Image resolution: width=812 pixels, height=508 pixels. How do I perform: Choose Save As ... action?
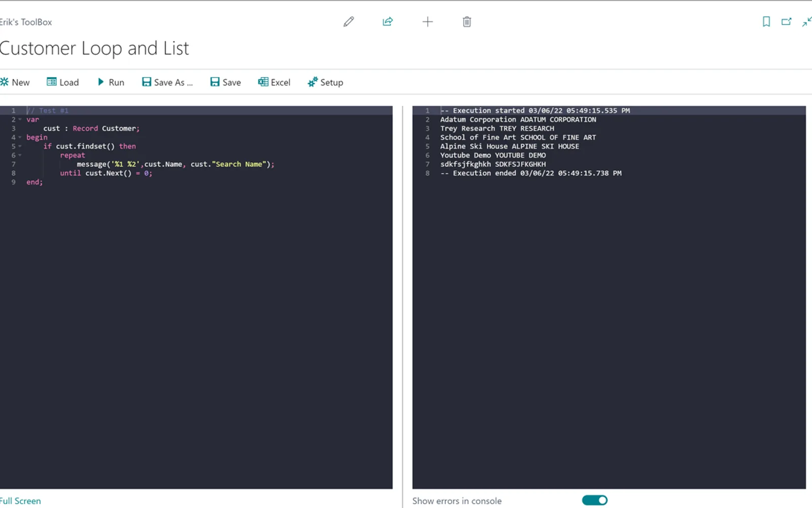(x=167, y=82)
